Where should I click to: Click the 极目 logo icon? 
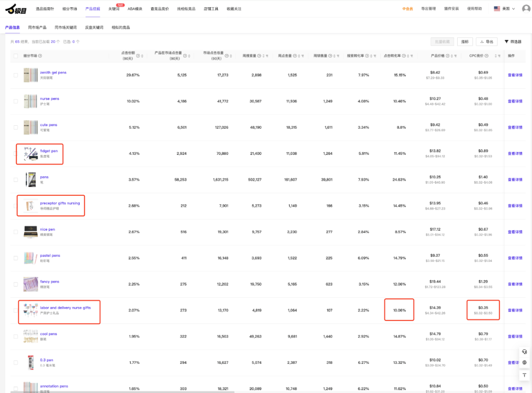pos(16,9)
